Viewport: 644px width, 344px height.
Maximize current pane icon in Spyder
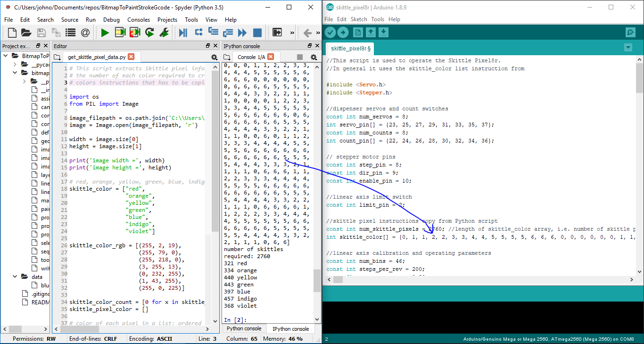pyautogui.click(x=277, y=33)
